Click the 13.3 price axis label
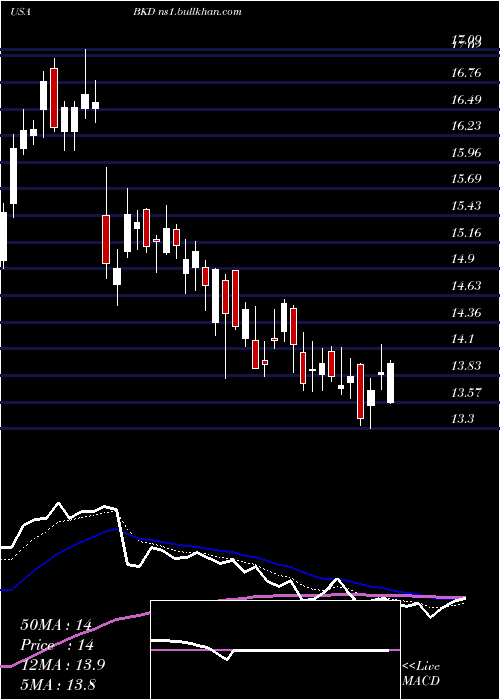The image size is (500, 700). [463, 419]
